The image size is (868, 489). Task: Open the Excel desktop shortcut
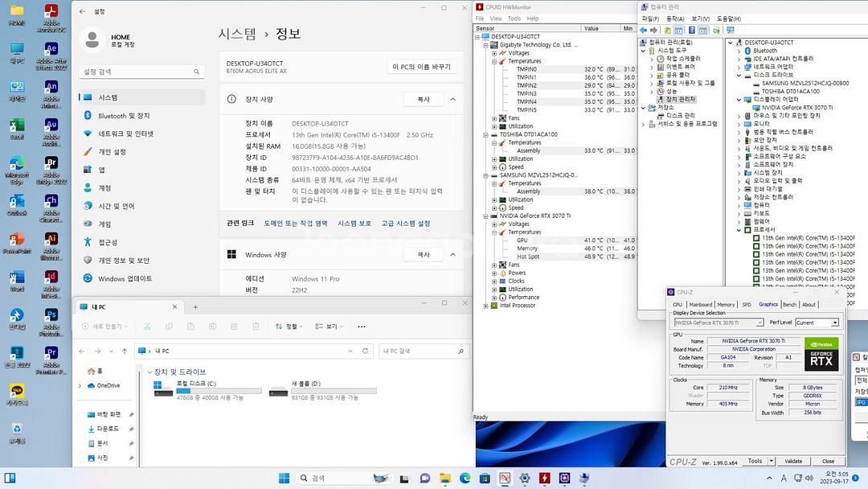[17, 129]
